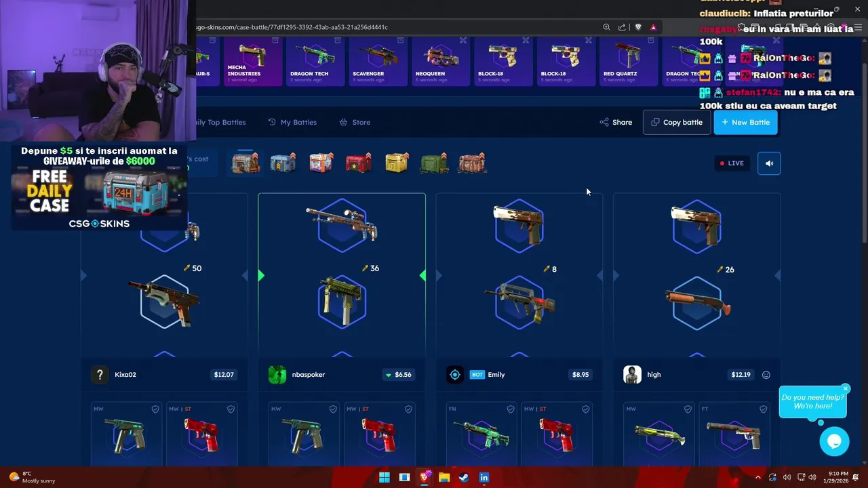Click the BOT badge next to Emily

[x=477, y=375]
